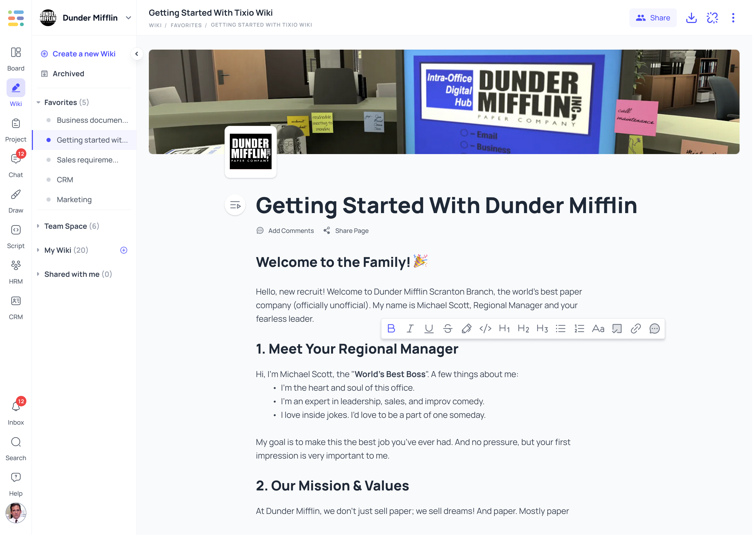This screenshot has width=756, height=539.
Task: Insert a link via toolbar
Action: (x=636, y=329)
